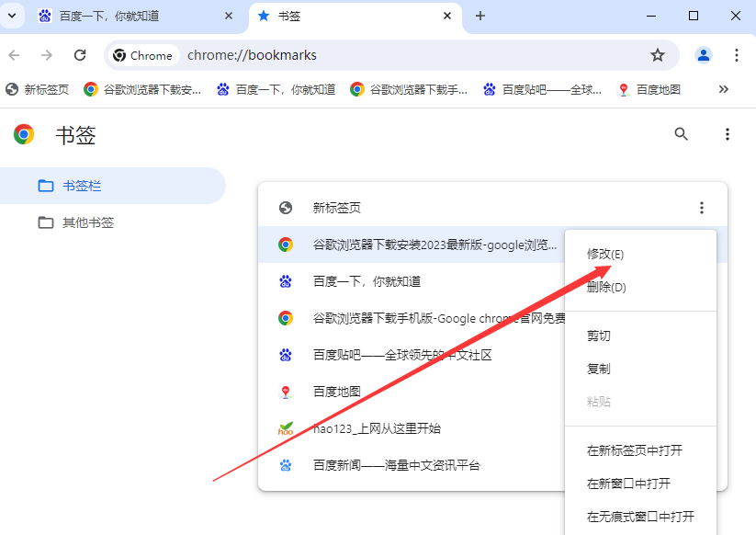Select the 书签栏 folder in sidebar
The height and width of the screenshot is (535, 756).
(81, 186)
